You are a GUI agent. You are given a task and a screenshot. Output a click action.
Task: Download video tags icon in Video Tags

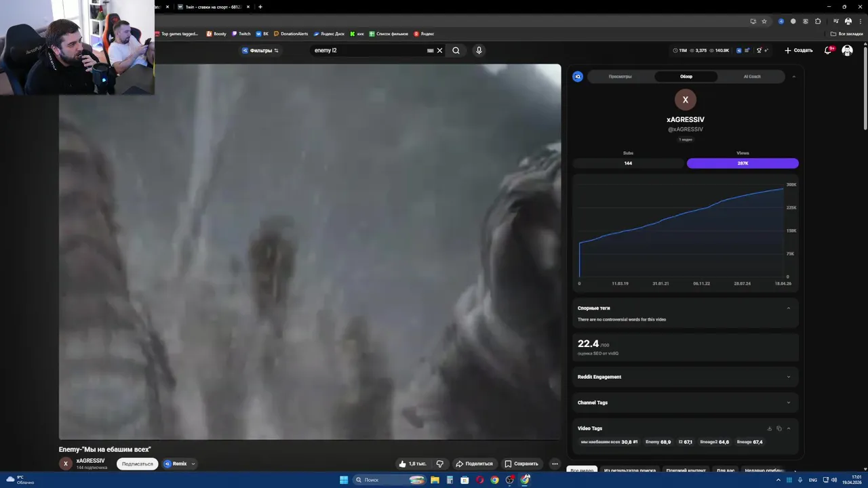(x=769, y=428)
